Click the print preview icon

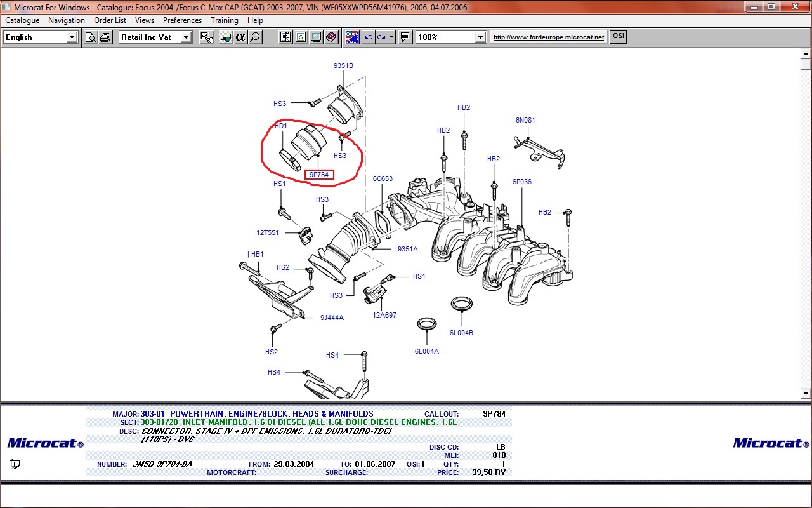tap(91, 37)
